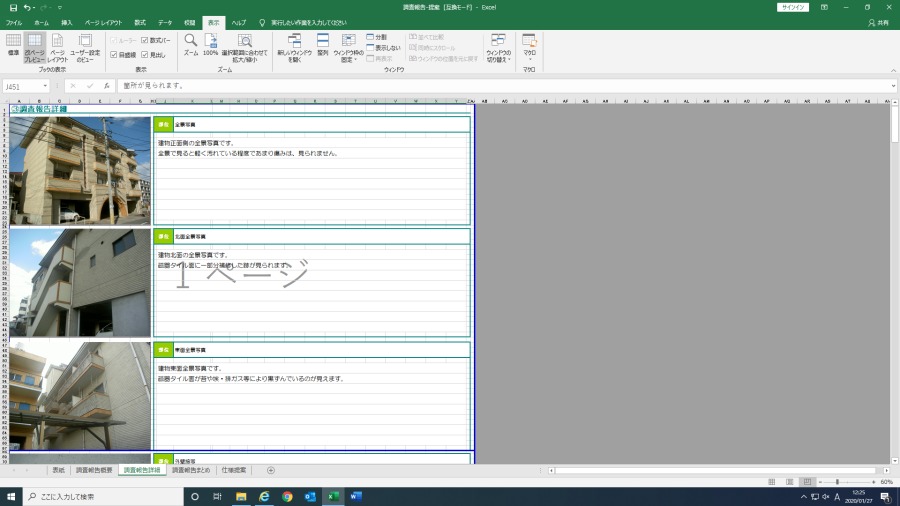
Task: Switch to ヘルプ ribbon tab
Action: tap(239, 23)
